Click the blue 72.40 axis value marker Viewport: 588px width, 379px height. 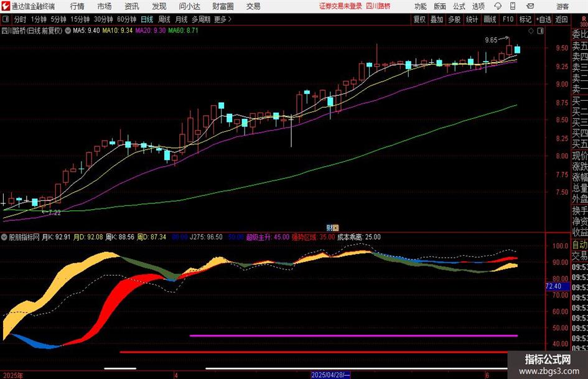coord(558,286)
